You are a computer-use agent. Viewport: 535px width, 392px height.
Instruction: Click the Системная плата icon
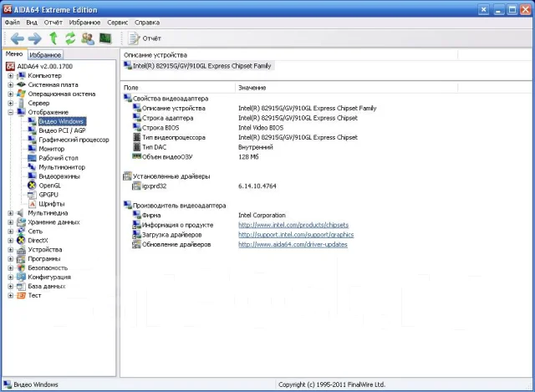[x=21, y=84]
